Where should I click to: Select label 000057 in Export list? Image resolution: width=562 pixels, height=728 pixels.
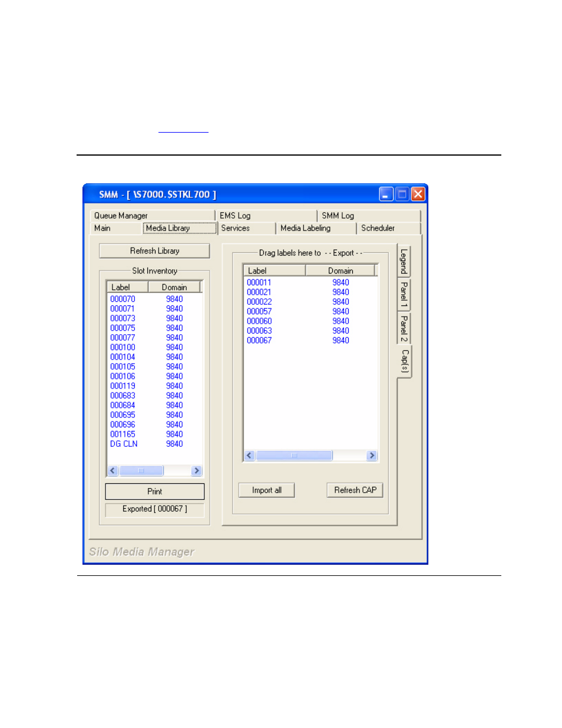pos(259,312)
